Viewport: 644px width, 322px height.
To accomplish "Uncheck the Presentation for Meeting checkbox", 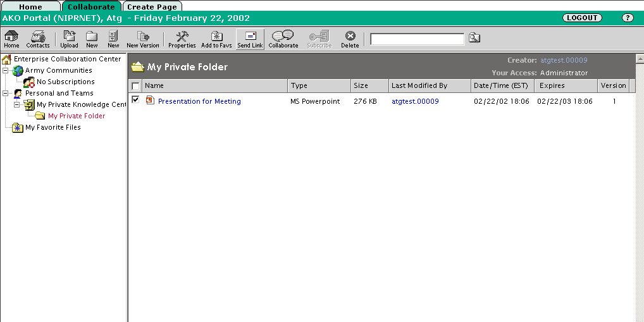I will click(x=135, y=100).
